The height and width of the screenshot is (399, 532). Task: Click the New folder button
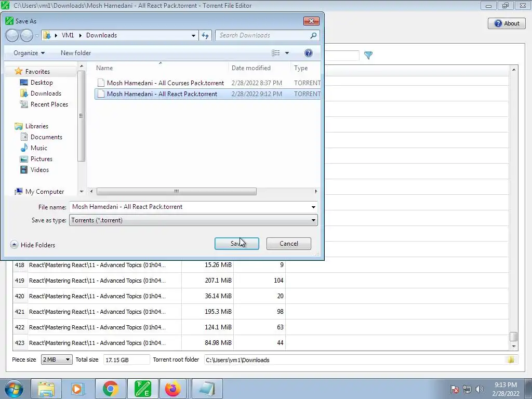point(76,53)
